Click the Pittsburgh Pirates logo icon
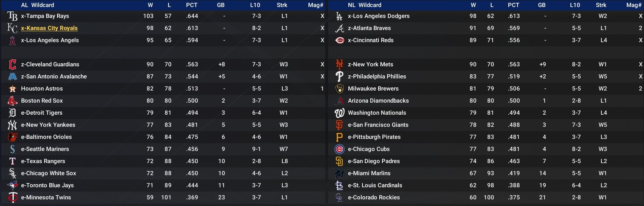The width and height of the screenshot is (644, 206). (339, 137)
